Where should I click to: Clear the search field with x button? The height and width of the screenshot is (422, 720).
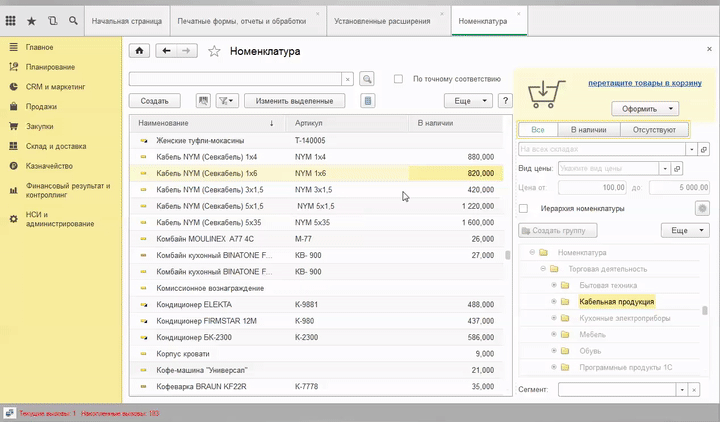pyautogui.click(x=348, y=79)
